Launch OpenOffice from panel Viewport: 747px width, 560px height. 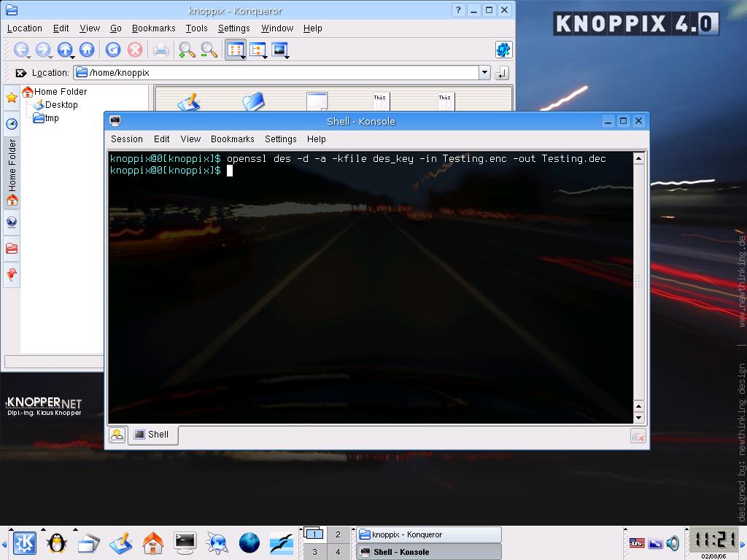click(282, 542)
